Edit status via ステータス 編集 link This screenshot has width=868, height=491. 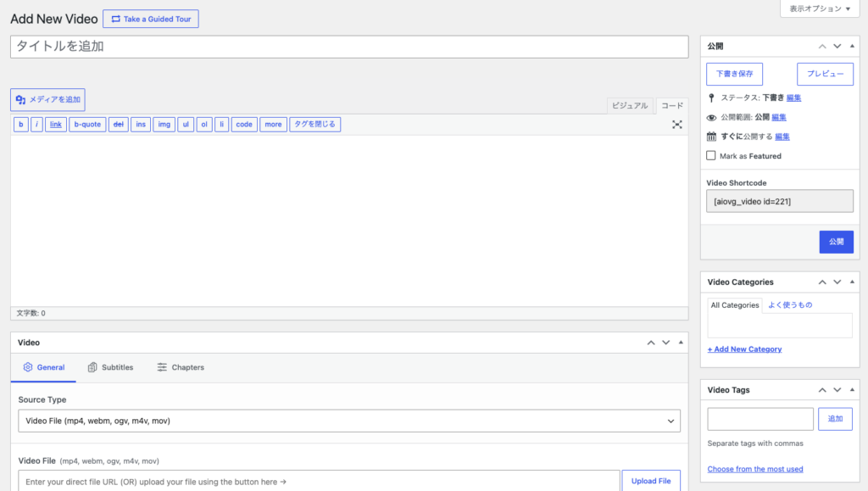[x=793, y=98]
